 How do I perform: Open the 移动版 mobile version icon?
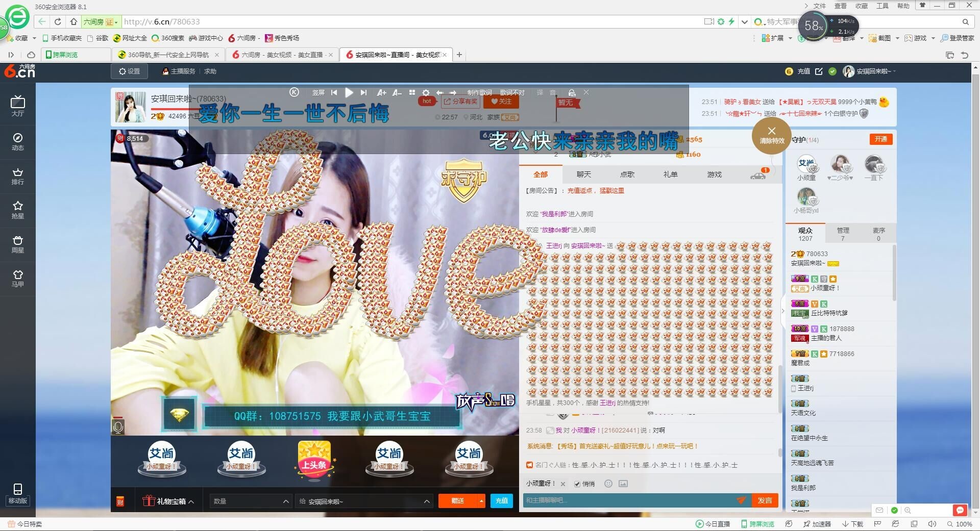coord(18,494)
